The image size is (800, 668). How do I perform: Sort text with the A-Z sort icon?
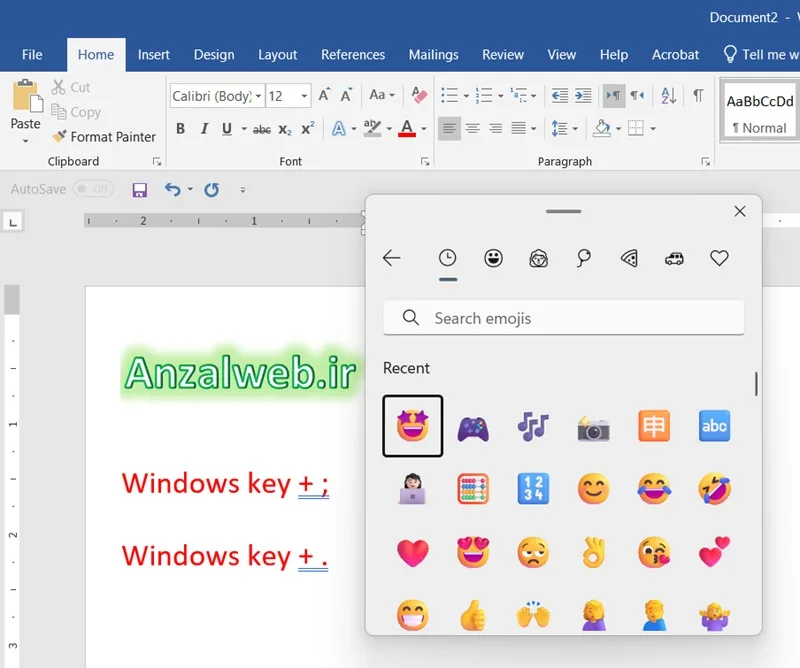[x=668, y=95]
